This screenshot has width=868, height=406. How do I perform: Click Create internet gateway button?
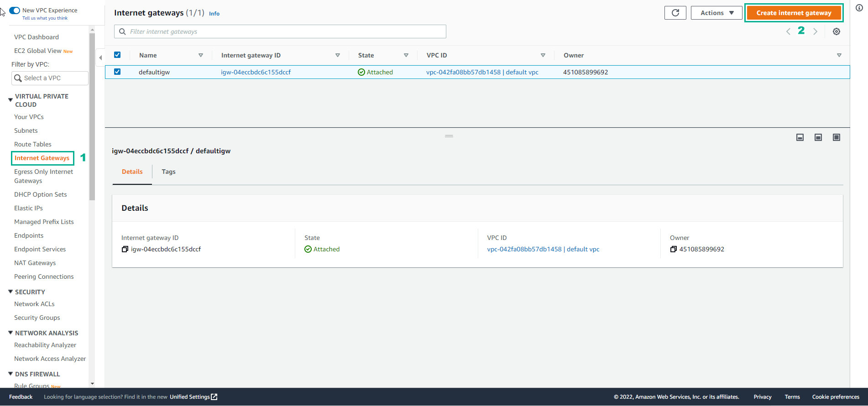[x=794, y=13]
